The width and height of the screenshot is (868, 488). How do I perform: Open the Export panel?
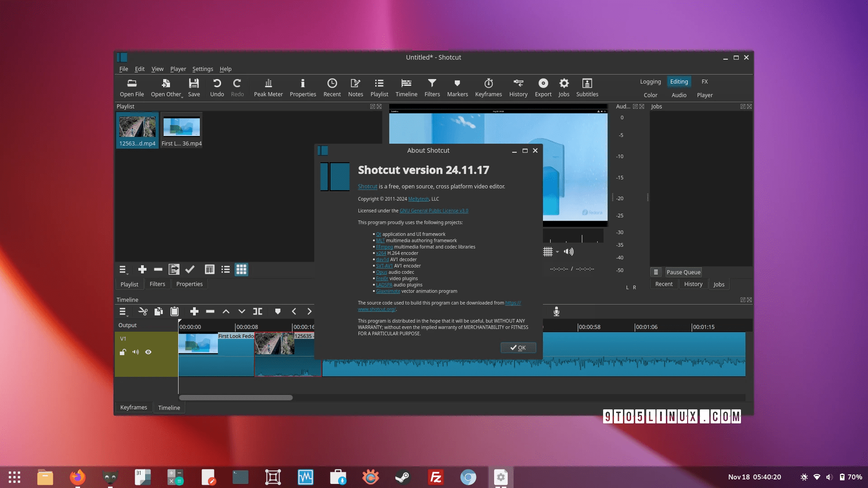(x=543, y=87)
